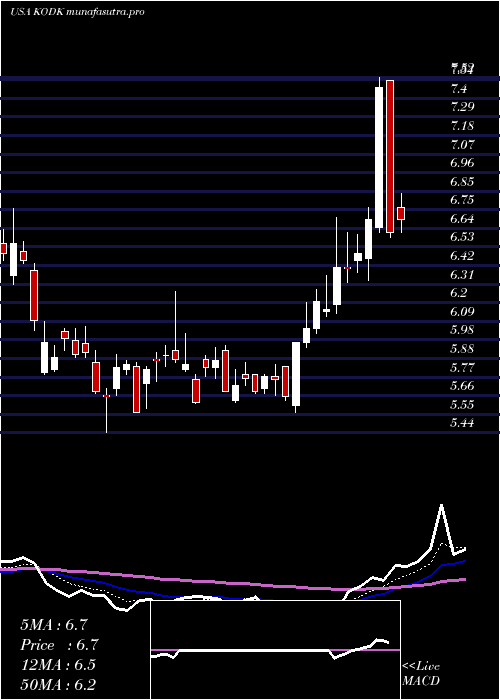Click the last small red candlestick near 6.7
The width and height of the screenshot is (500, 700).
[x=401, y=213]
